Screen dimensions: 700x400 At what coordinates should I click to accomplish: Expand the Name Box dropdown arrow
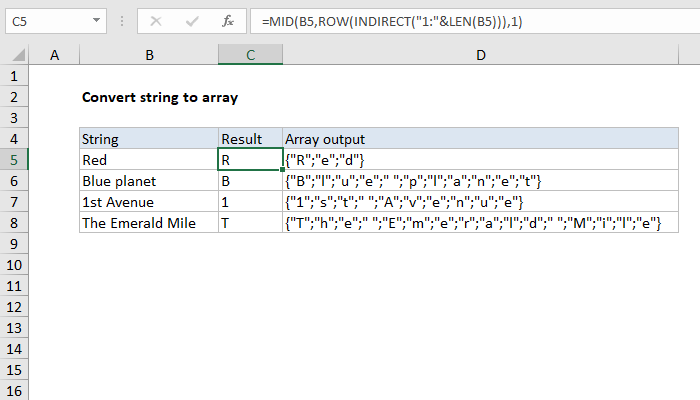tap(96, 21)
